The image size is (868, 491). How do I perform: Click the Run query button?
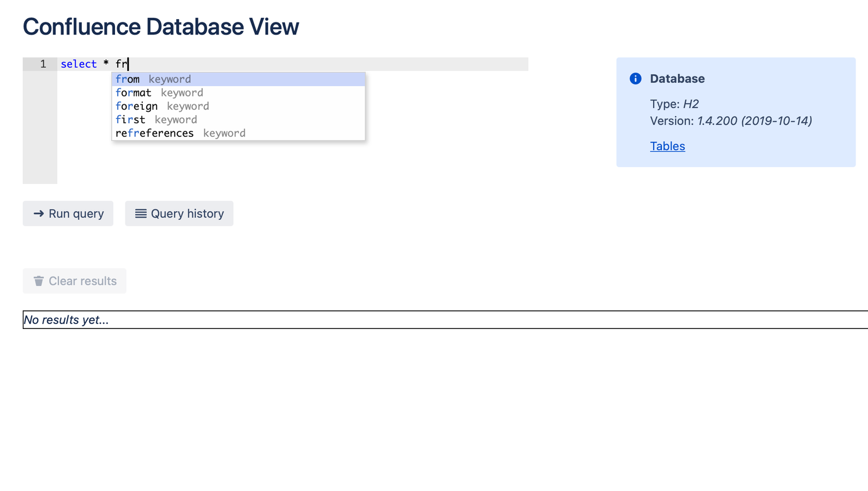pyautogui.click(x=68, y=213)
